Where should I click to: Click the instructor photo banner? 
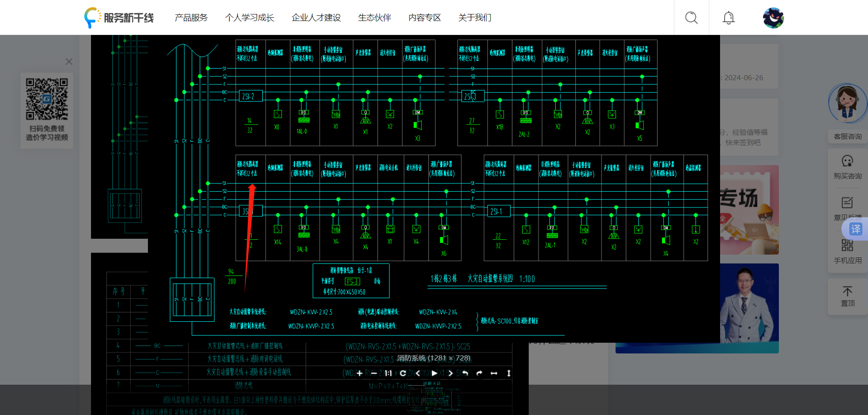pyautogui.click(x=749, y=308)
